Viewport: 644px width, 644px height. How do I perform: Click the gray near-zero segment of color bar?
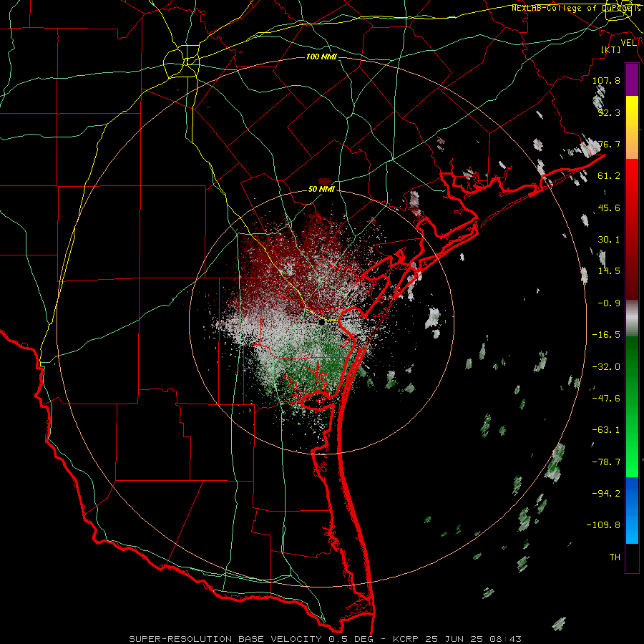[632, 318]
